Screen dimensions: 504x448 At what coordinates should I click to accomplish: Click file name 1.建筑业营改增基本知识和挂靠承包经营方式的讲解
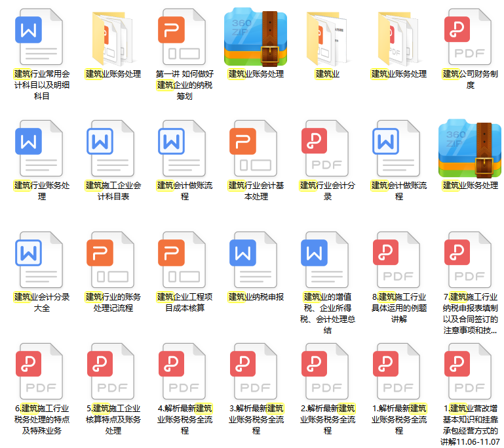pos(471,425)
